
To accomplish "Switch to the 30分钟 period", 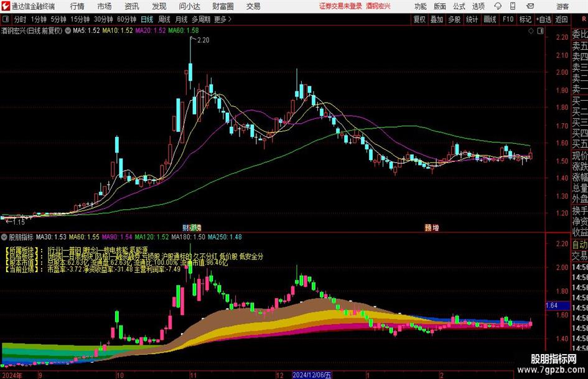I will 103,19.
